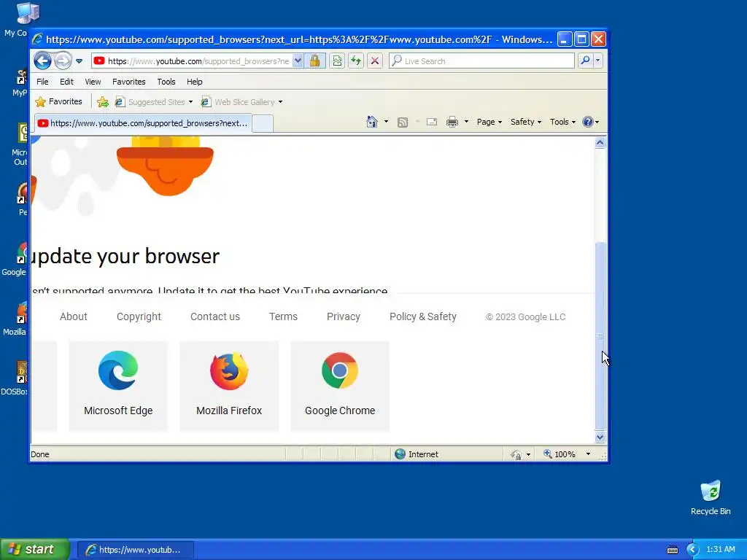Viewport: 747px width, 560px height.
Task: Choose the Microsoft Edge browser card
Action: coord(118,386)
